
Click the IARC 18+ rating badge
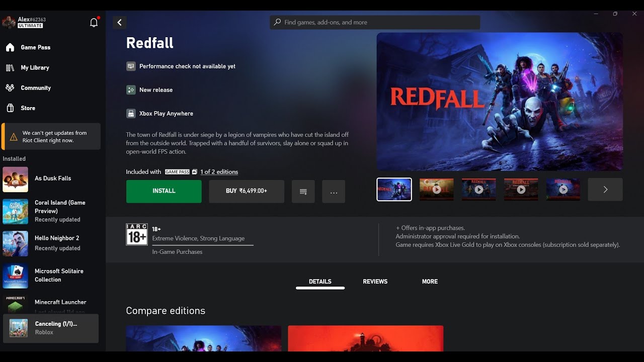[137, 234]
